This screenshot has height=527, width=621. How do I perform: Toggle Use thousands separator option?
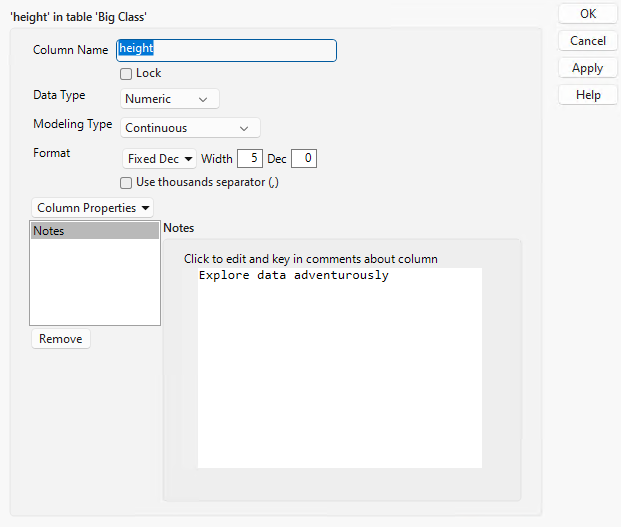[126, 183]
